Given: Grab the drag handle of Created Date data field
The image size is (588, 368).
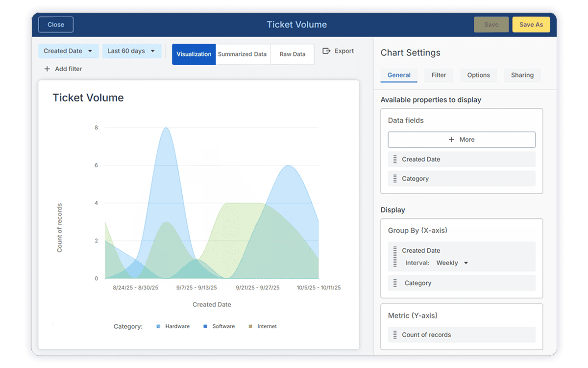Looking at the screenshot, I should [395, 159].
